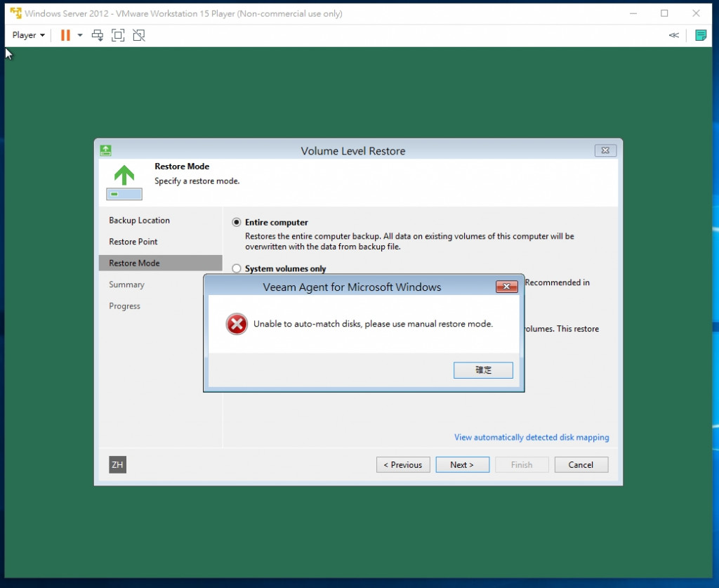Select the Restore Mode step
This screenshot has width=719, height=588.
161,263
